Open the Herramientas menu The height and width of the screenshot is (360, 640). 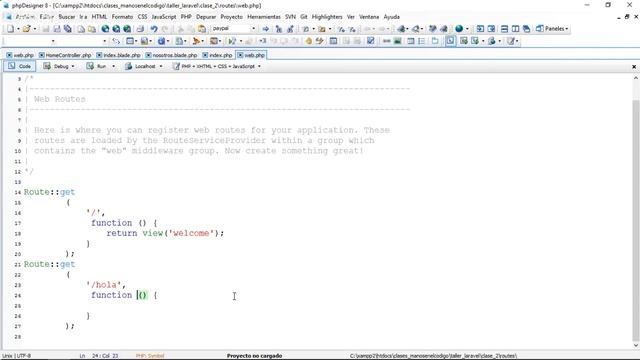[264, 17]
